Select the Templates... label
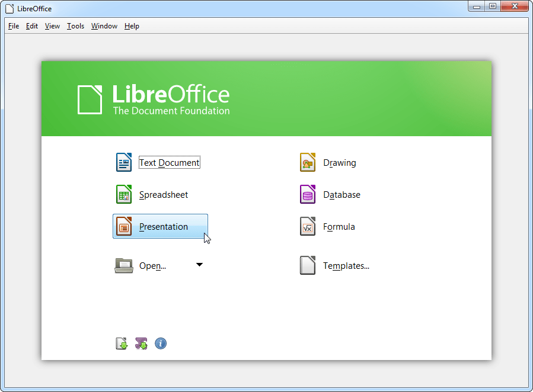Image resolution: width=533 pixels, height=392 pixels. [346, 265]
